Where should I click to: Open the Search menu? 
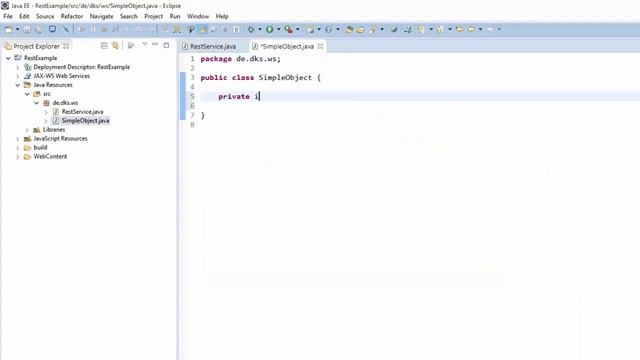(x=129, y=16)
